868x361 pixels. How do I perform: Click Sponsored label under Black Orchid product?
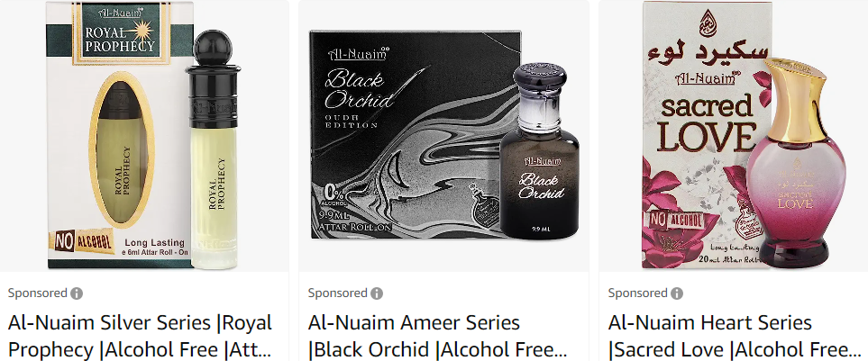point(338,293)
